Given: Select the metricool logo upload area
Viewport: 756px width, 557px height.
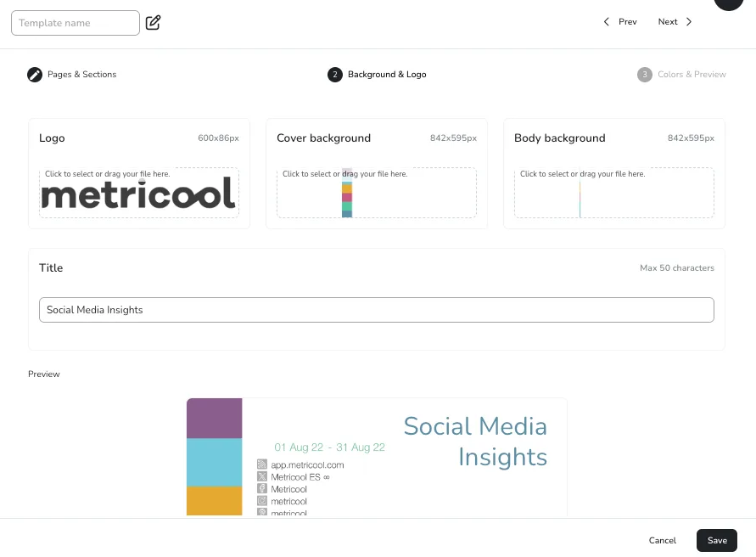Looking at the screenshot, I should point(139,194).
